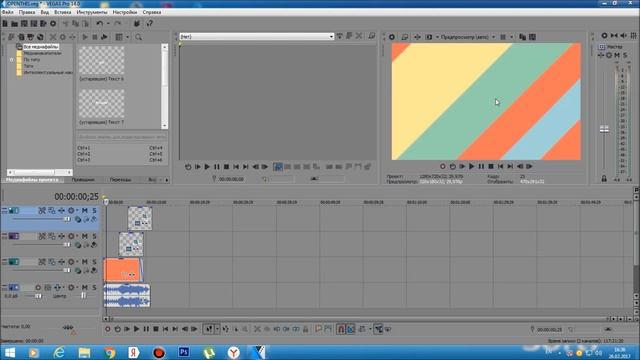Screen dimensions: 640x360
Task: Open the Настройки menu
Action: 125,12
